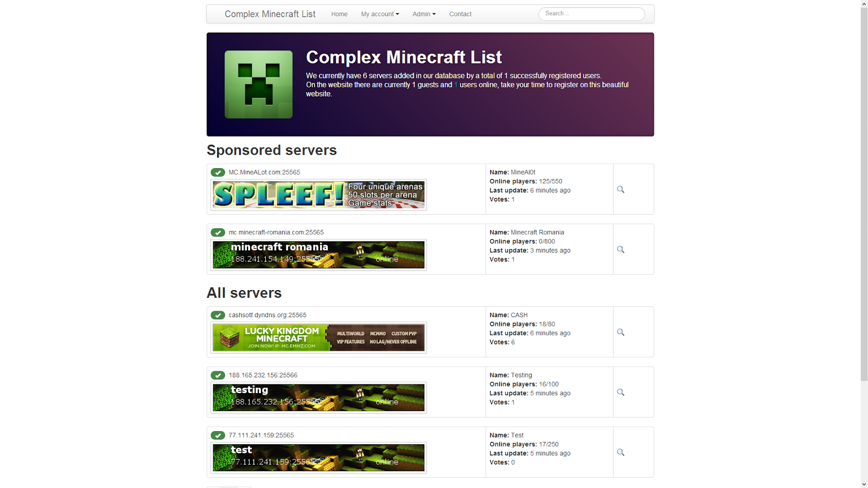
Task: Click the Complex Minecraft List brand link
Action: tap(270, 14)
